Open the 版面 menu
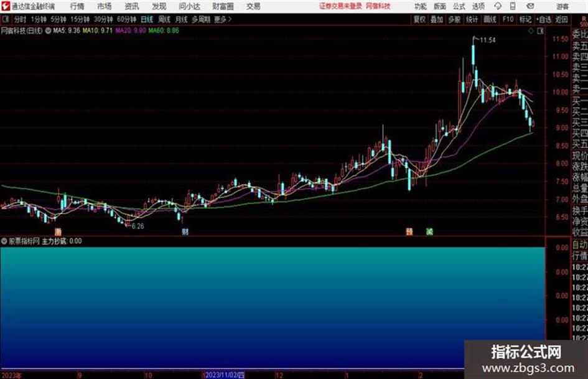The image size is (588, 379). (x=439, y=6)
